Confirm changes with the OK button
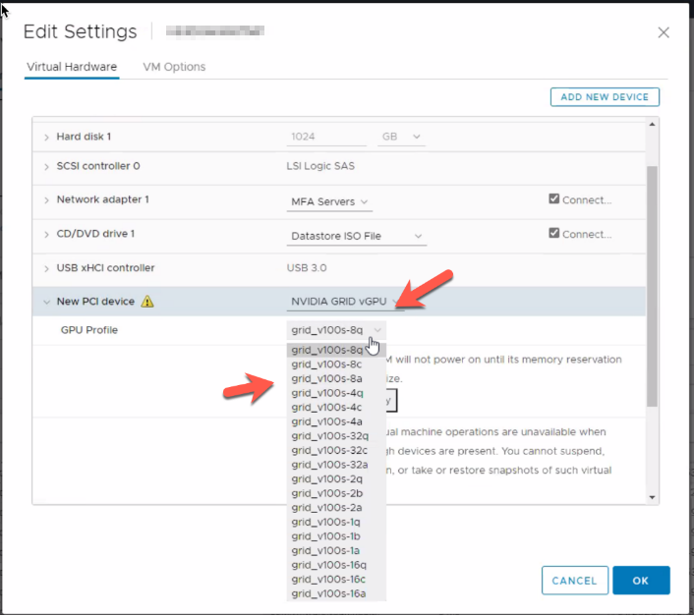Viewport: 694px width, 616px height. click(x=641, y=581)
